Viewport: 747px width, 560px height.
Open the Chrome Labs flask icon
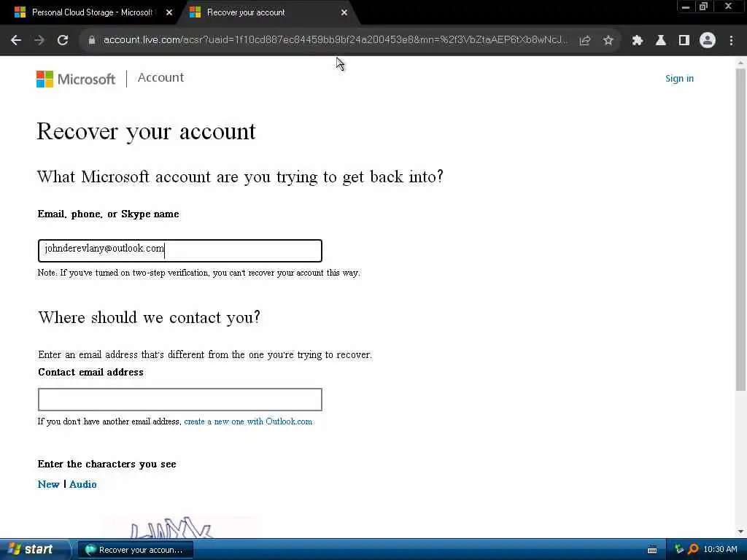(x=660, y=41)
